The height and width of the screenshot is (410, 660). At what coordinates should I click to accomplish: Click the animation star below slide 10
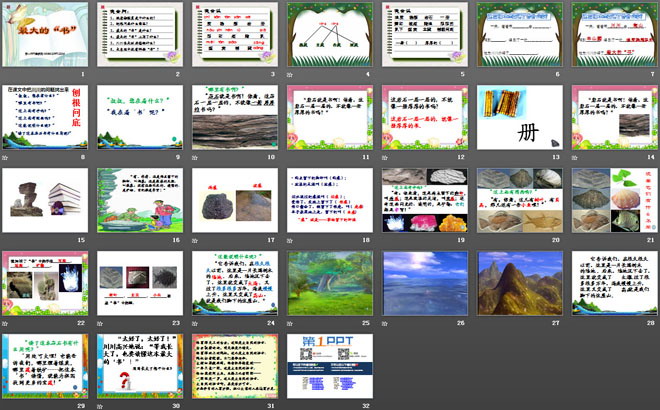(x=195, y=157)
